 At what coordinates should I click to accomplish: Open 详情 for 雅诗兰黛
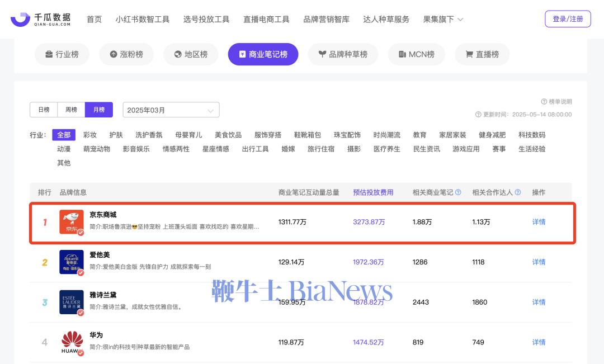[539, 302]
